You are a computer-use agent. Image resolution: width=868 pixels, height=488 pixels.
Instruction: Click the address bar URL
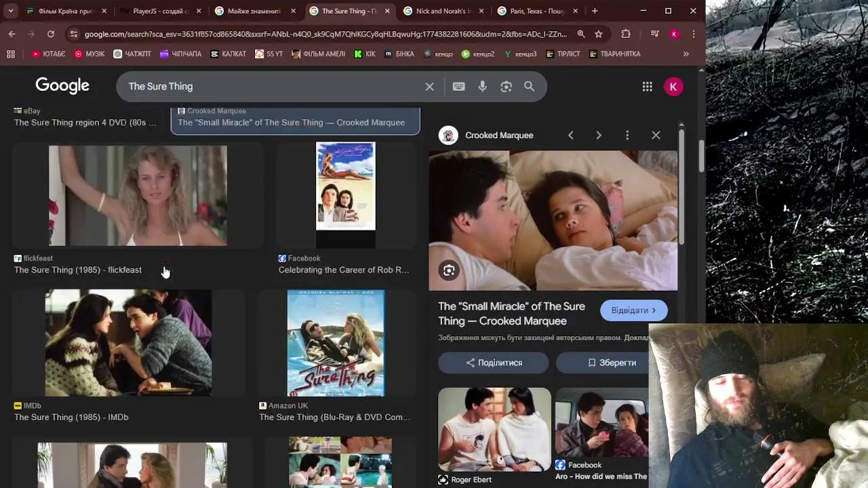point(325,34)
